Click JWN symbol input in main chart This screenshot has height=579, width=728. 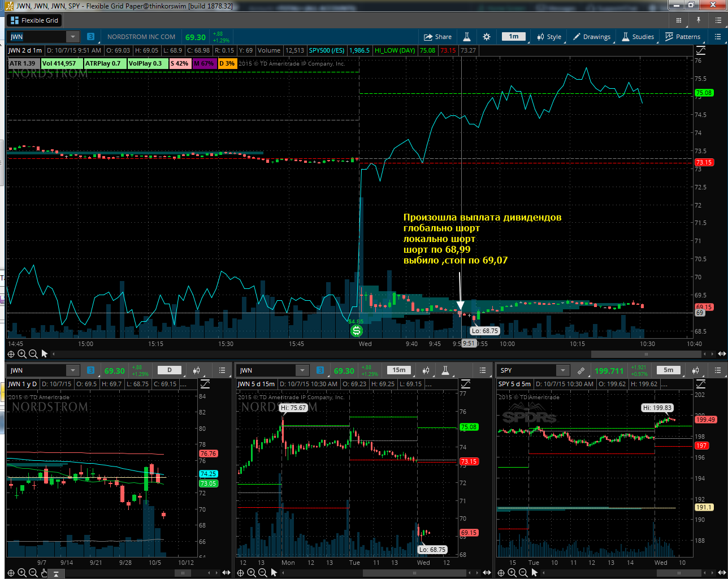37,37
